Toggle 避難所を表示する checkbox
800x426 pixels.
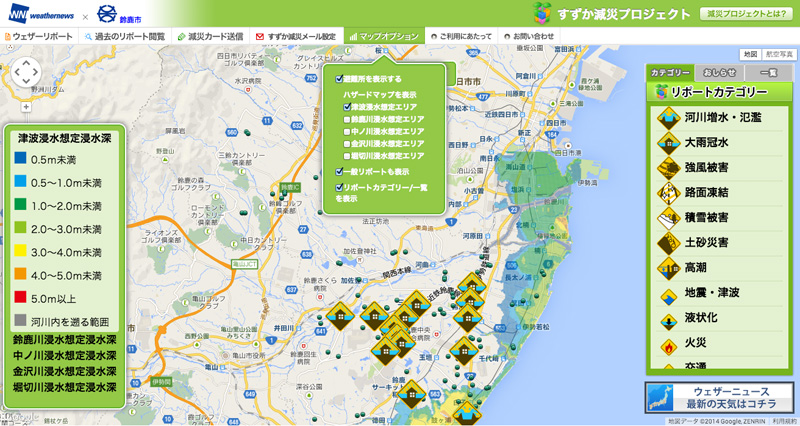[339, 79]
